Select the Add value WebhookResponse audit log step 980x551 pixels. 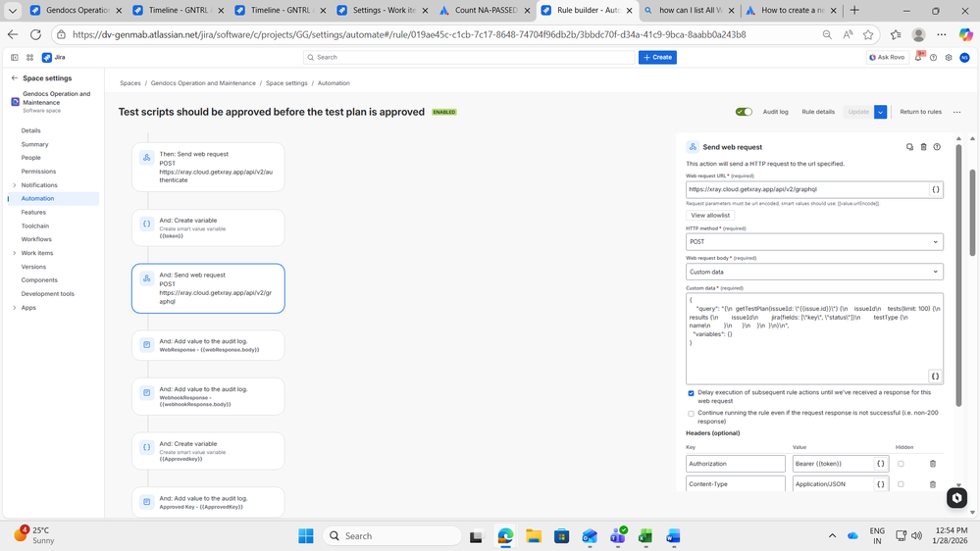[208, 396]
